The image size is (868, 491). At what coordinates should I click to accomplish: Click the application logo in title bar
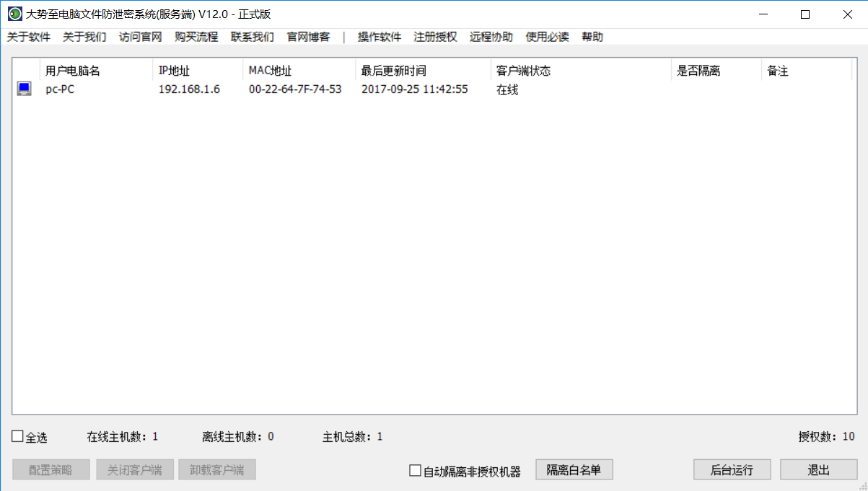point(14,14)
